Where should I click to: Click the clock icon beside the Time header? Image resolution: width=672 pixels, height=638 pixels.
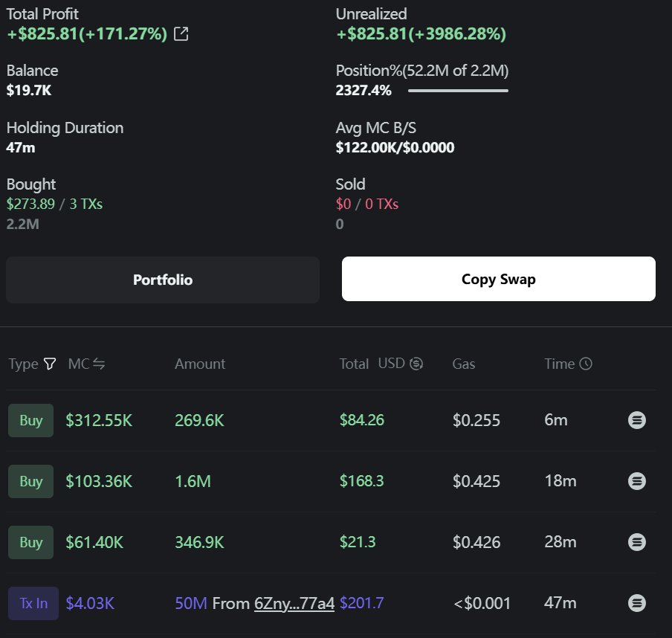pyautogui.click(x=586, y=364)
